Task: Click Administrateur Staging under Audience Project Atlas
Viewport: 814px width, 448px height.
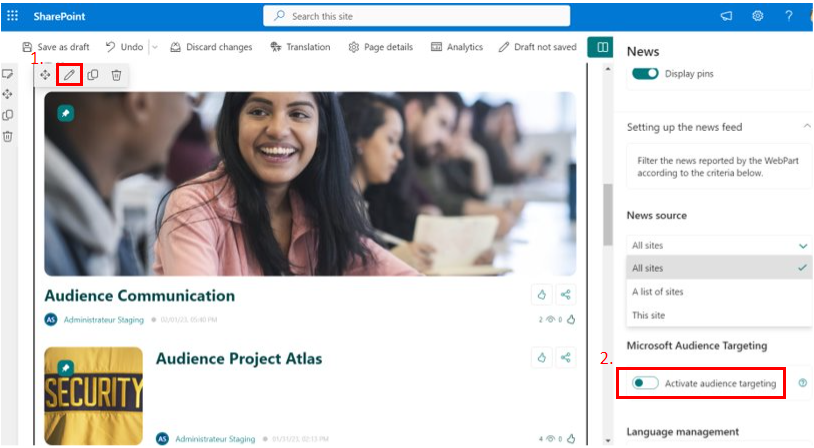Action: pyautogui.click(x=215, y=439)
